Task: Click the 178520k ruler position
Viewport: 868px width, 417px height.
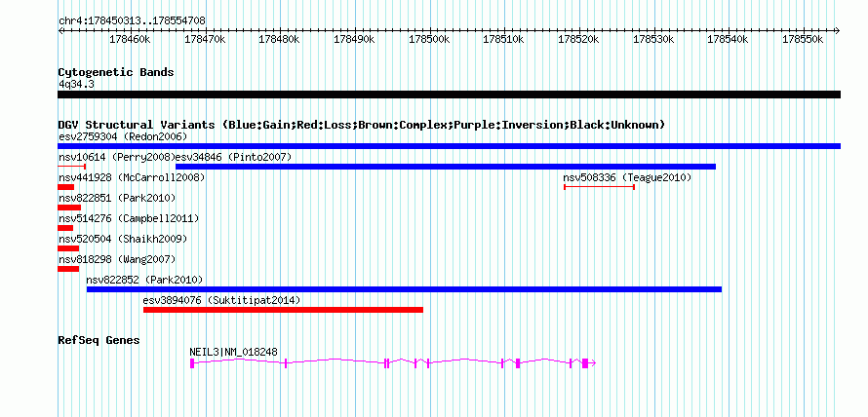Action: click(x=578, y=40)
